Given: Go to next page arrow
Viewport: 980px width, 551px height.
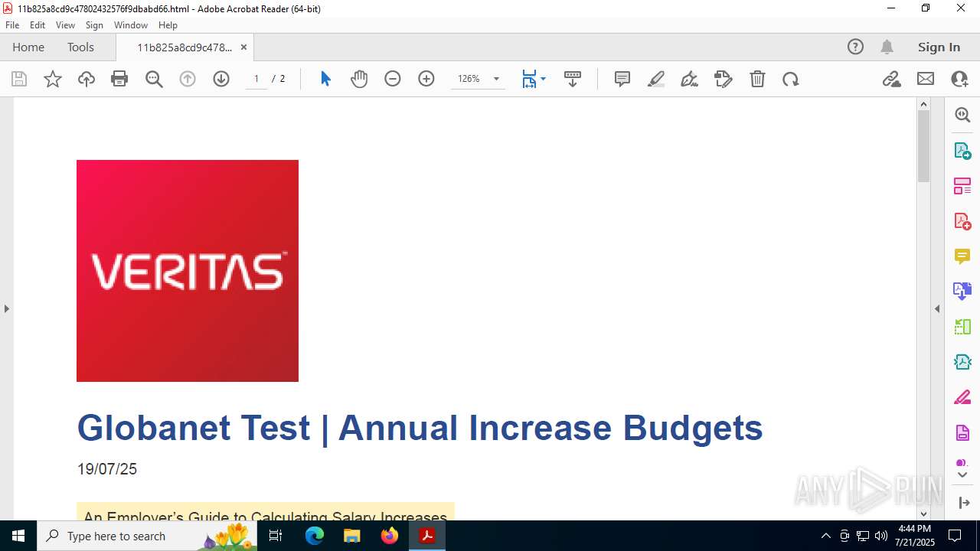Looking at the screenshot, I should (x=221, y=79).
